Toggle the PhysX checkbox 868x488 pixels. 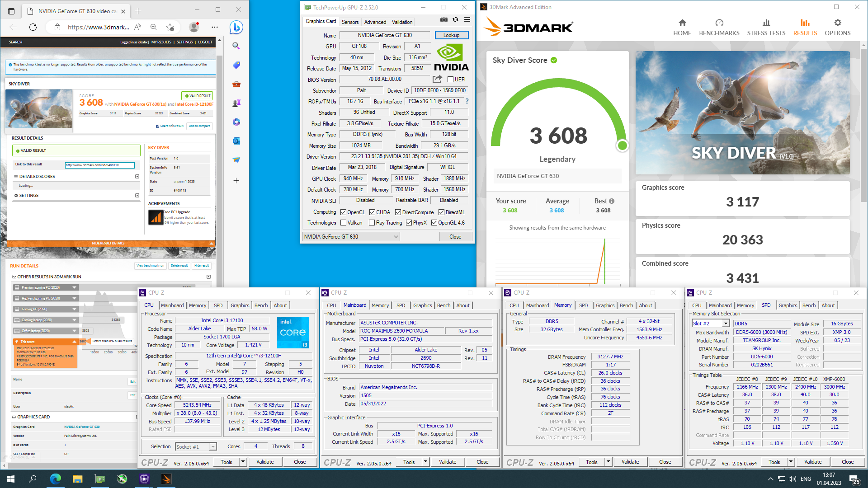[x=409, y=223]
